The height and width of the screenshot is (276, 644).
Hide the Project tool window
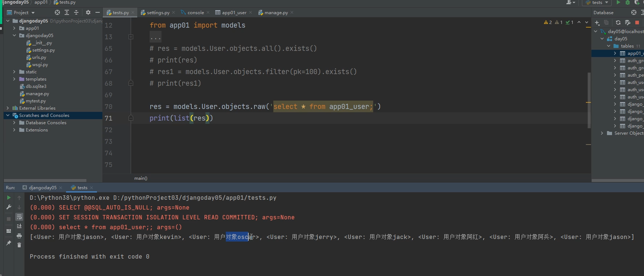[x=97, y=12]
